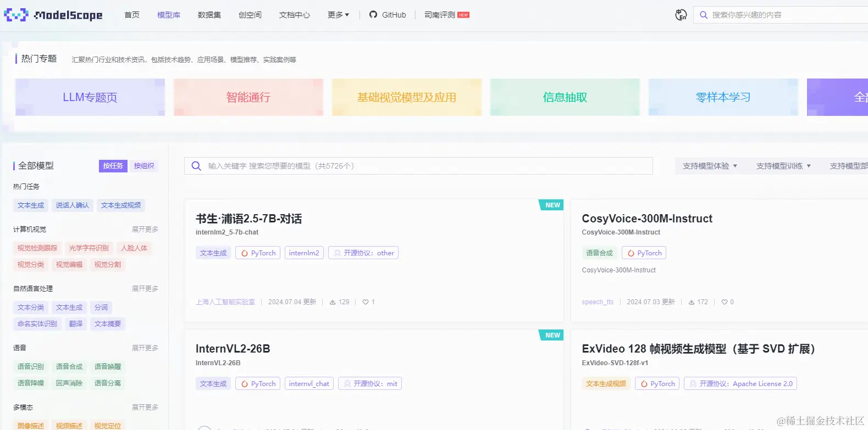Select the 说话人确认 hot task tag
Screen dimensions: 868x430
pos(72,205)
